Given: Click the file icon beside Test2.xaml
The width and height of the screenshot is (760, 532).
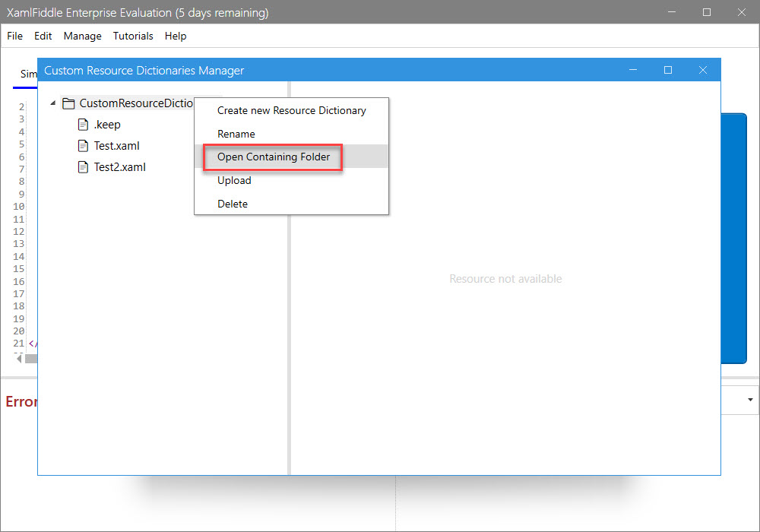Looking at the screenshot, I should click(83, 167).
